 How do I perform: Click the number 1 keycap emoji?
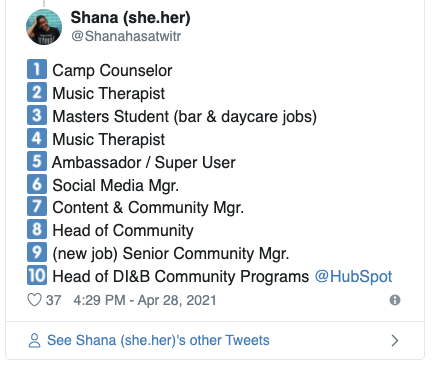37,69
